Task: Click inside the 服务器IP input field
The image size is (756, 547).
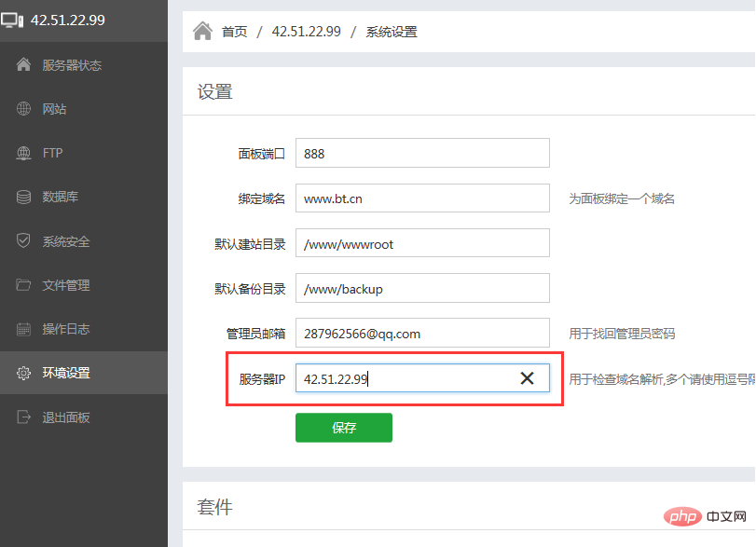Action: pos(422,377)
